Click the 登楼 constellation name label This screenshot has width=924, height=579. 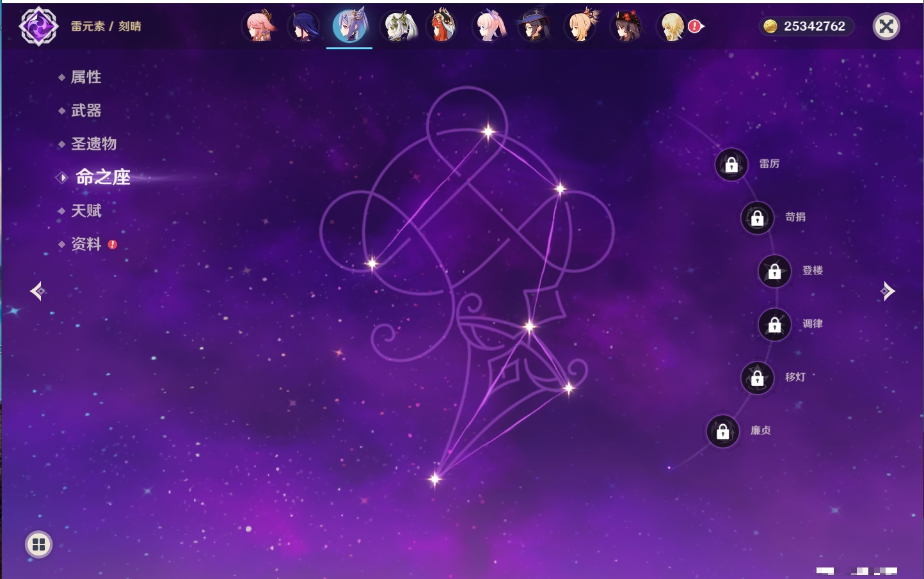pos(813,270)
